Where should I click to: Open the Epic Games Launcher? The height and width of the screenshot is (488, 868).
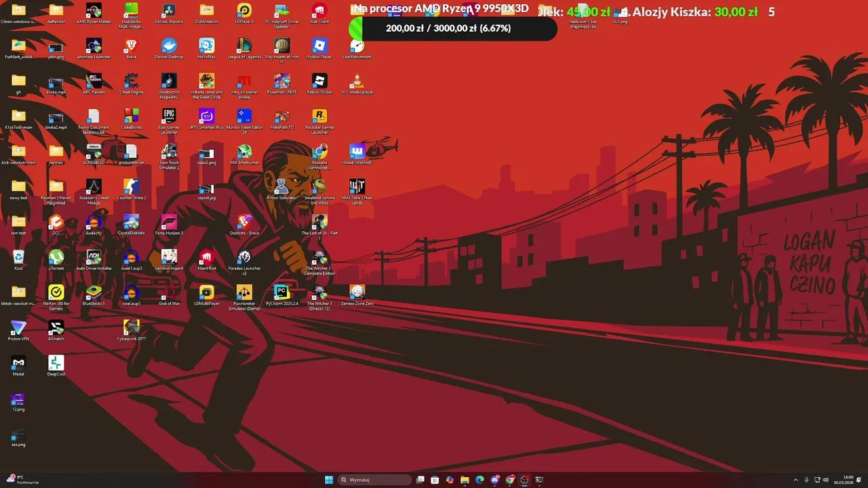tap(168, 115)
